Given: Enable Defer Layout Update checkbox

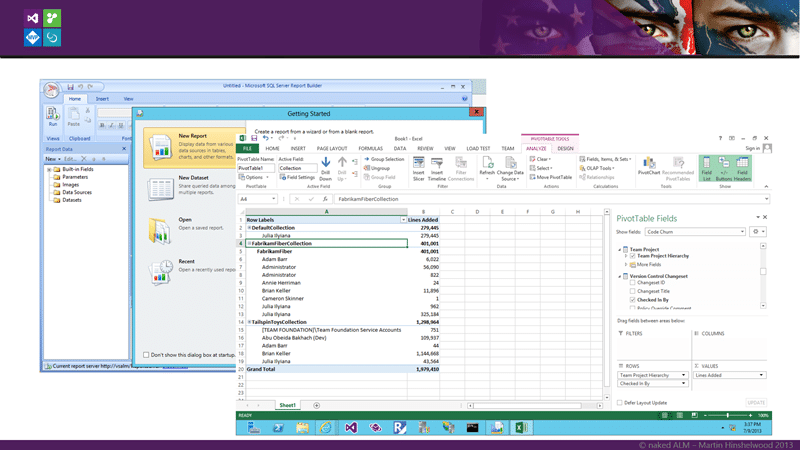Looking at the screenshot, I should click(x=620, y=403).
